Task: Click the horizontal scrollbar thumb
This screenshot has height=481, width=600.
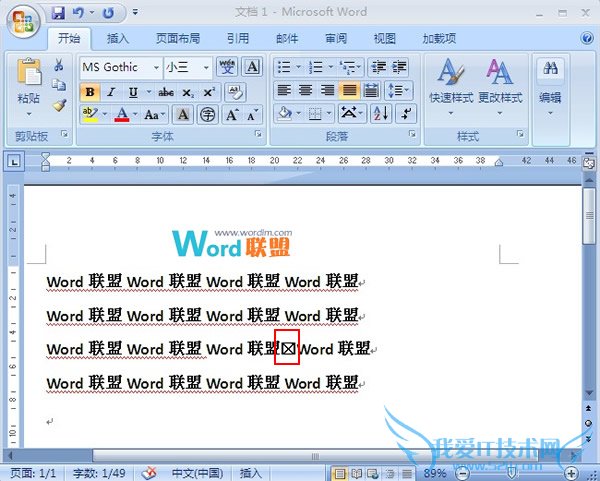Action: pos(315,456)
